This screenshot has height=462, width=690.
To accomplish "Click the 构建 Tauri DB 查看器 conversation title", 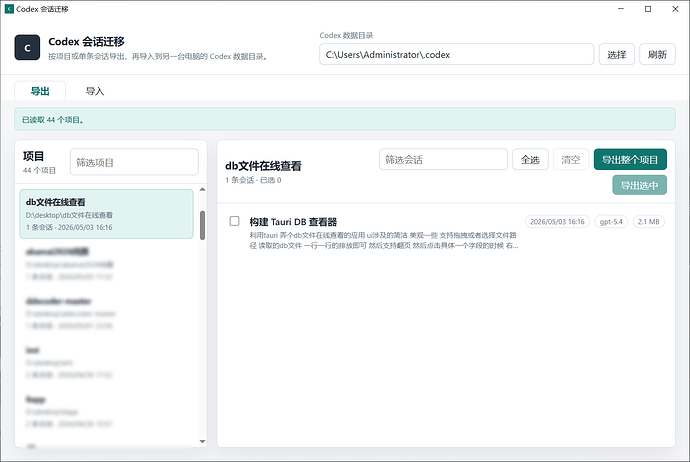I will (293, 222).
